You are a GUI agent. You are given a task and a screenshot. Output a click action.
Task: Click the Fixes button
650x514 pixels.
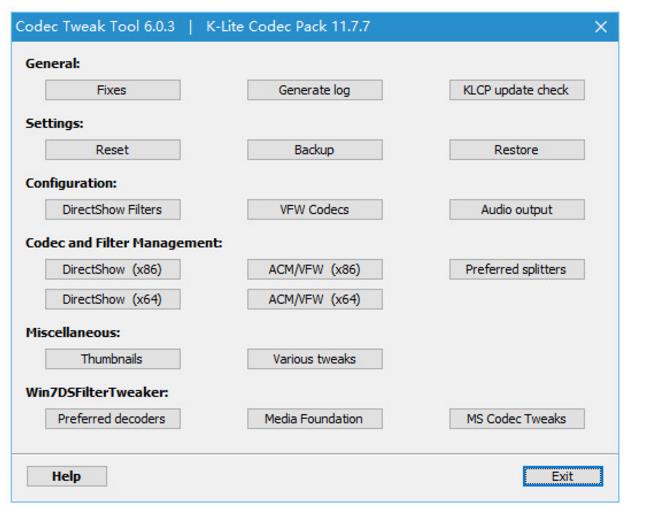point(112,90)
